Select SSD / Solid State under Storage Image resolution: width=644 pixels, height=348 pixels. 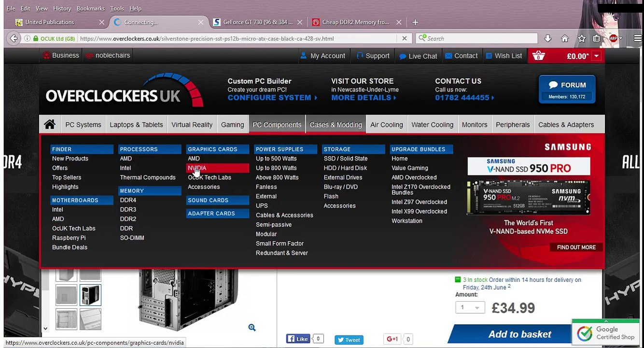click(x=346, y=159)
